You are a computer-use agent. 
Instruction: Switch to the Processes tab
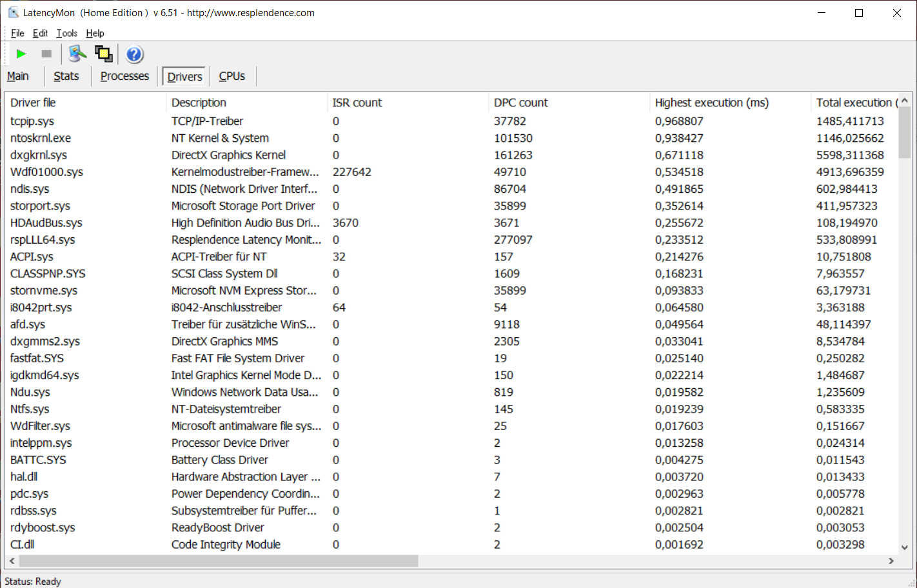coord(124,76)
